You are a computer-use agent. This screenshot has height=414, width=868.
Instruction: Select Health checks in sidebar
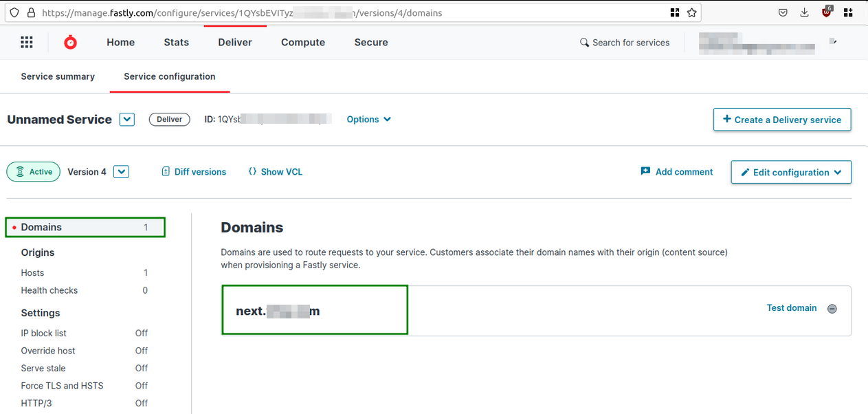[x=49, y=290]
